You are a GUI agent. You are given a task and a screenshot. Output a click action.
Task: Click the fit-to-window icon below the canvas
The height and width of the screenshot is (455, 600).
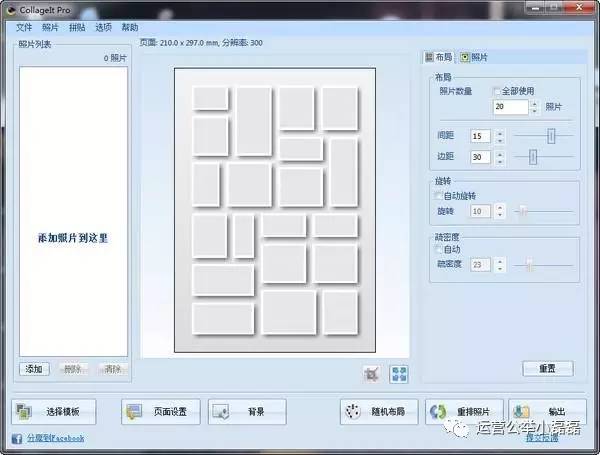tap(399, 374)
